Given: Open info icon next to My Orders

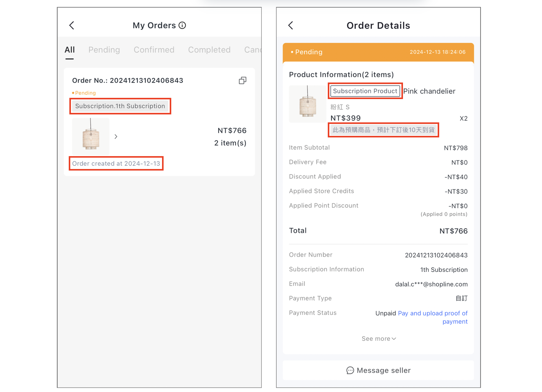Looking at the screenshot, I should (182, 25).
